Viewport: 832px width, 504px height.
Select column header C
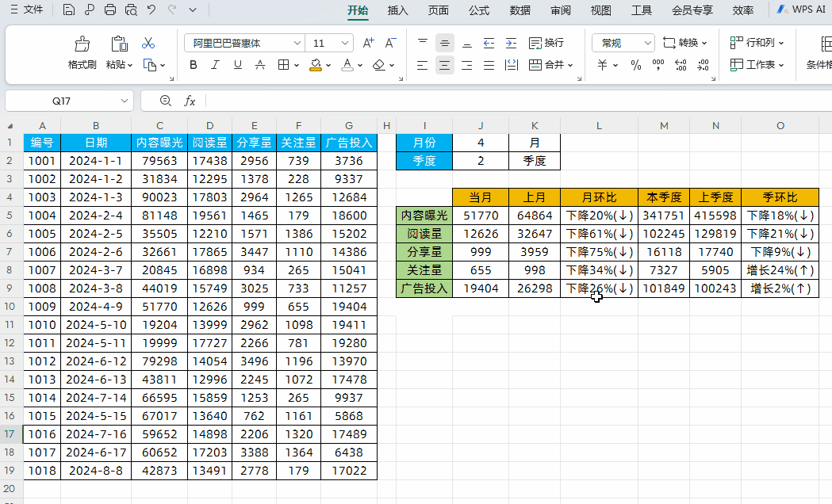[x=159, y=125]
